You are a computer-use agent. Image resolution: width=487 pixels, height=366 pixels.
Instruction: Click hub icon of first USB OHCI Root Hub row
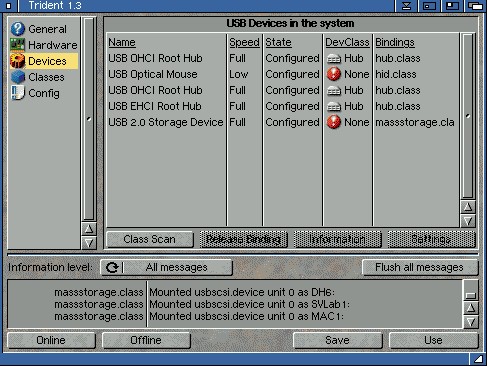(334, 58)
